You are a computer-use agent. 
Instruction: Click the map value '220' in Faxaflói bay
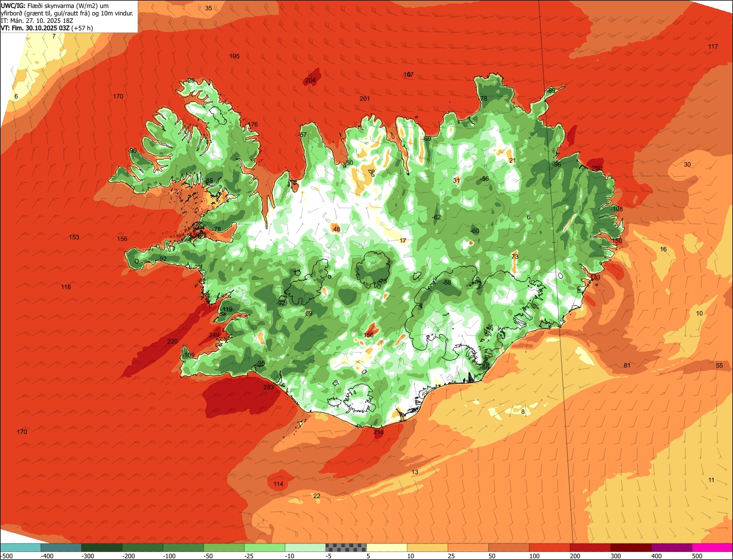pyautogui.click(x=172, y=341)
